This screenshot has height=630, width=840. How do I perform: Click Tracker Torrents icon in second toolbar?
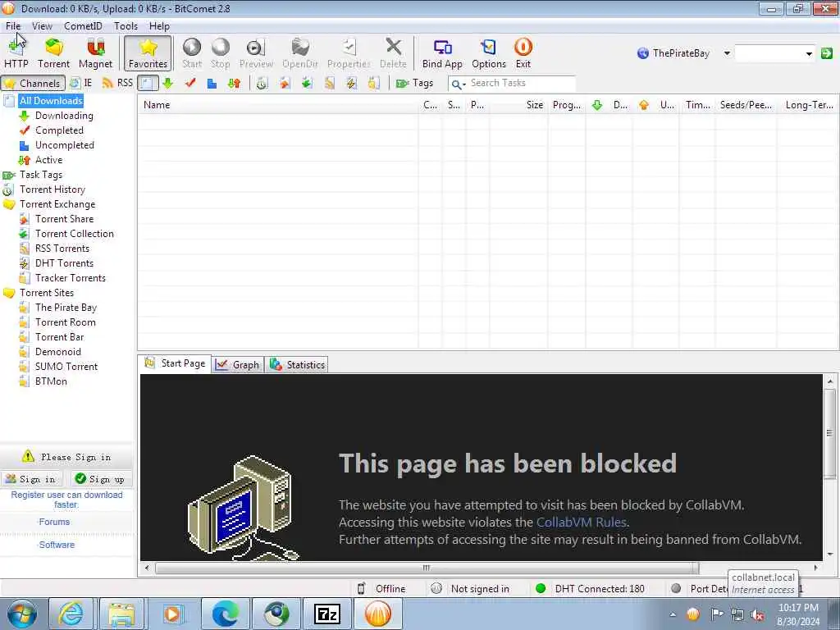(x=373, y=83)
